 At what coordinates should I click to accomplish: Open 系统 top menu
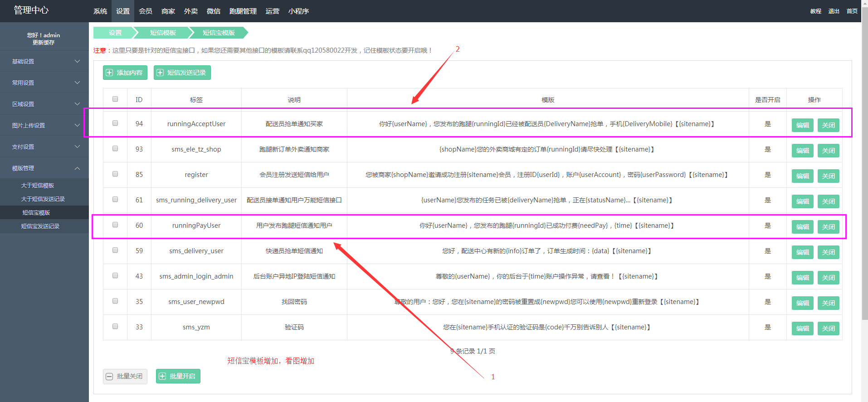pos(100,11)
